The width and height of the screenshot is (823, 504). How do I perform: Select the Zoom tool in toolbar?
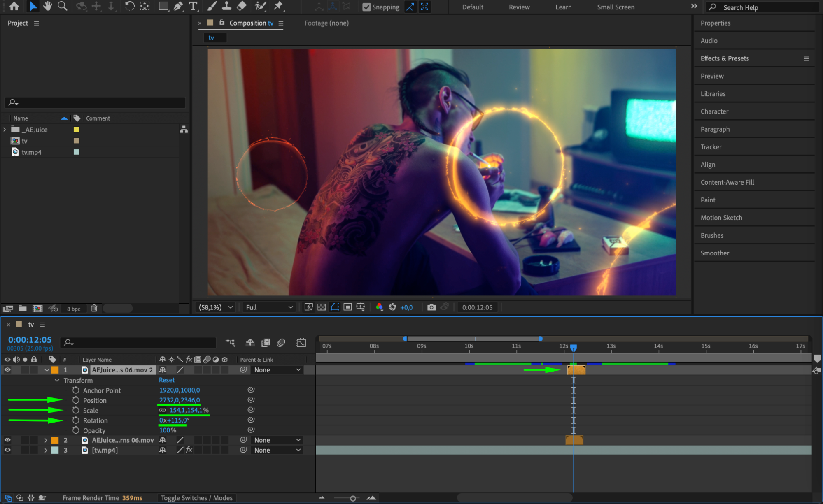[62, 6]
